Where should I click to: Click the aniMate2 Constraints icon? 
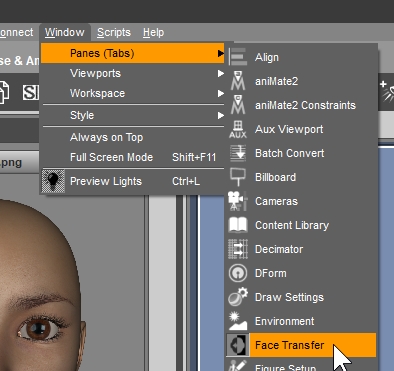238,105
